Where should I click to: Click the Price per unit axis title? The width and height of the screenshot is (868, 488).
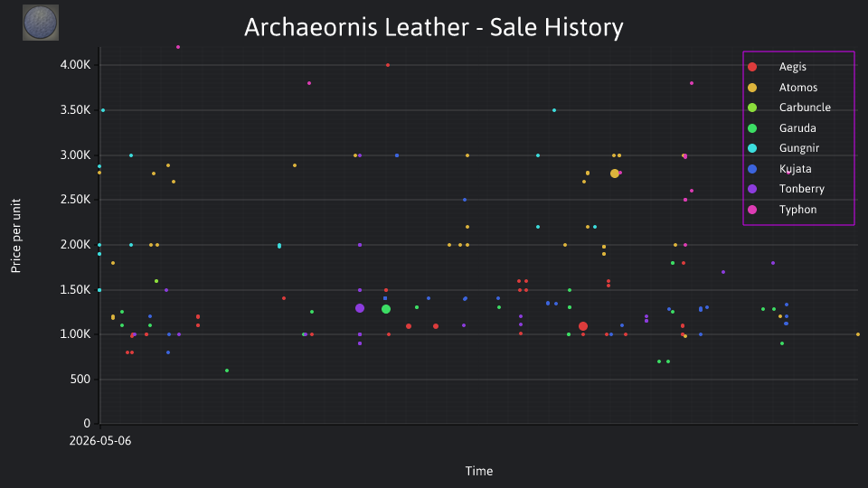pos(16,236)
